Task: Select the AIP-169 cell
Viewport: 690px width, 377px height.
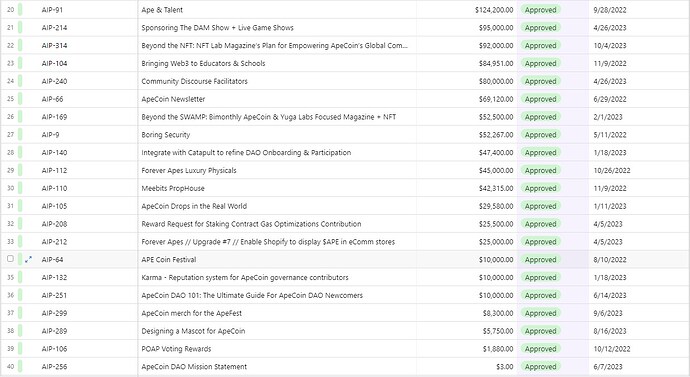Action: pyautogui.click(x=54, y=117)
